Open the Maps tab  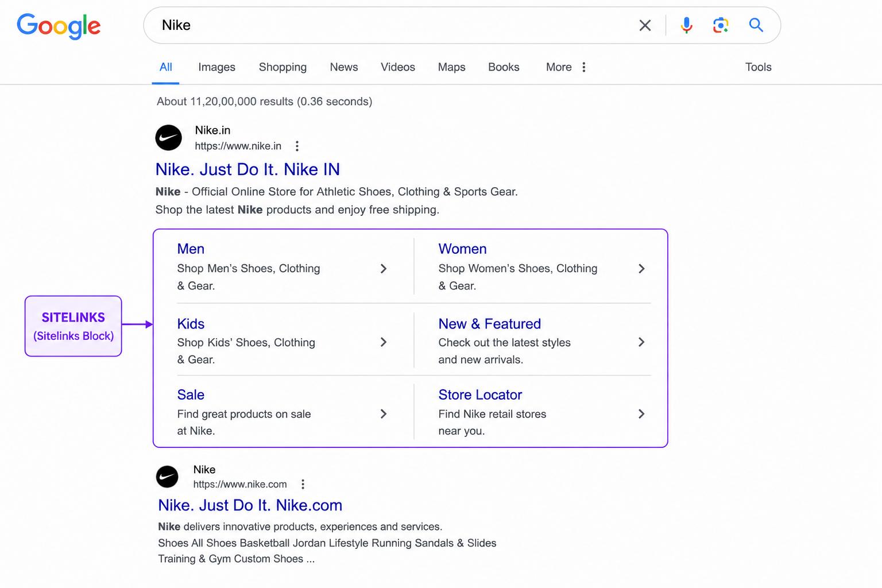pos(451,67)
